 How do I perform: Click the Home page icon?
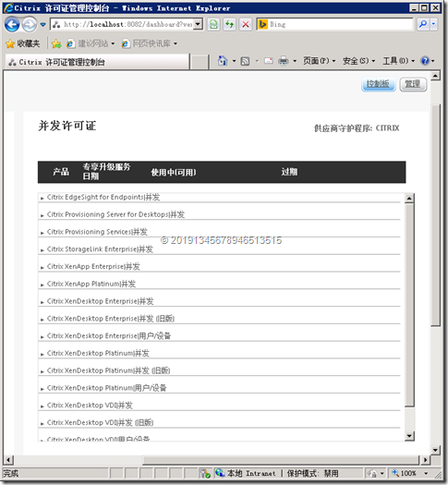pos(223,61)
